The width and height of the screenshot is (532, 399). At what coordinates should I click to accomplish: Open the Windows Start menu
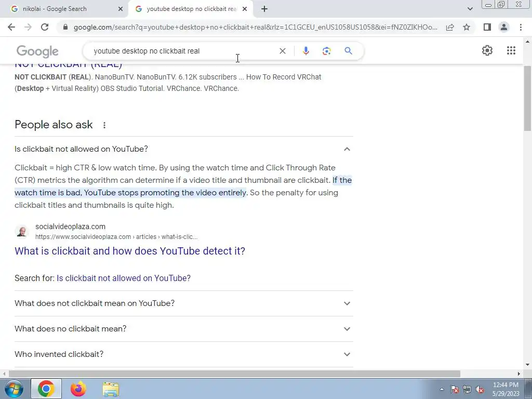pos(14,389)
